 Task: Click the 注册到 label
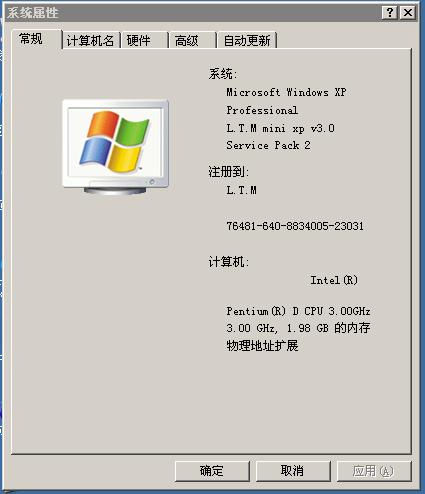tap(229, 172)
